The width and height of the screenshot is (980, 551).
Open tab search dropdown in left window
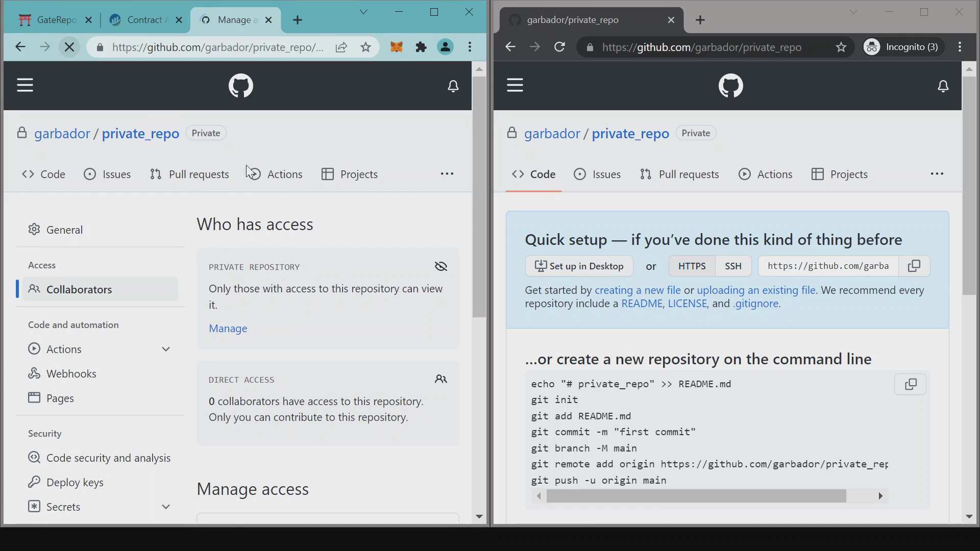363,12
